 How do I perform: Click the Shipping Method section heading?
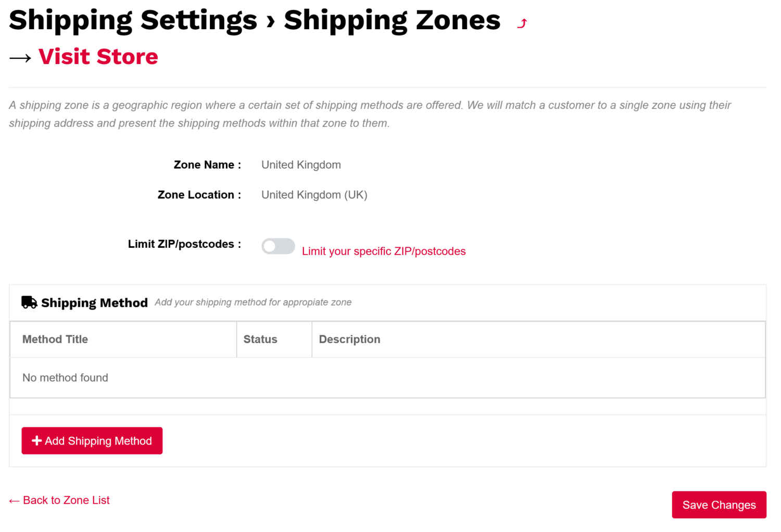(x=94, y=303)
